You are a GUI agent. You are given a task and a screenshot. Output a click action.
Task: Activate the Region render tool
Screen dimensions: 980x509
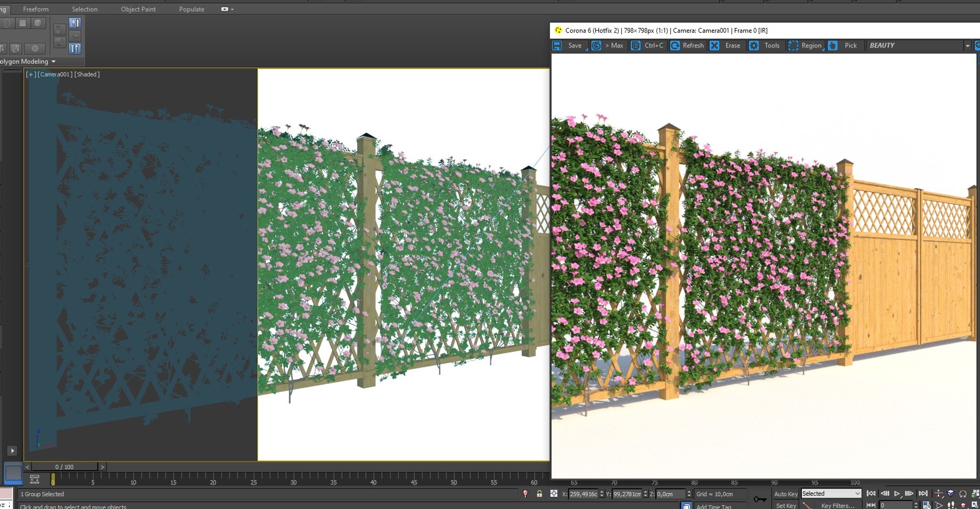(x=805, y=45)
